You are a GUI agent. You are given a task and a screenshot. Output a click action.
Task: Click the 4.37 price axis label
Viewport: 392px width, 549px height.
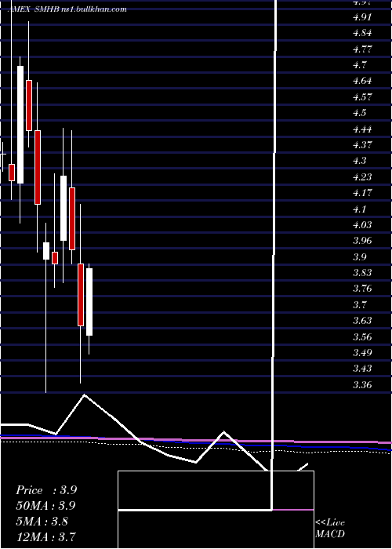click(x=362, y=144)
